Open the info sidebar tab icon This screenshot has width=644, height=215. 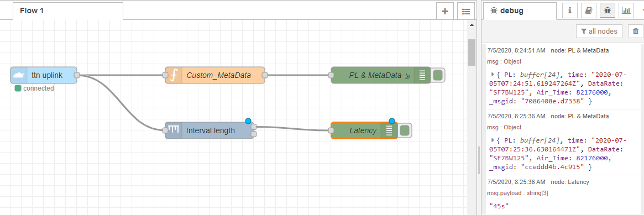(x=570, y=11)
